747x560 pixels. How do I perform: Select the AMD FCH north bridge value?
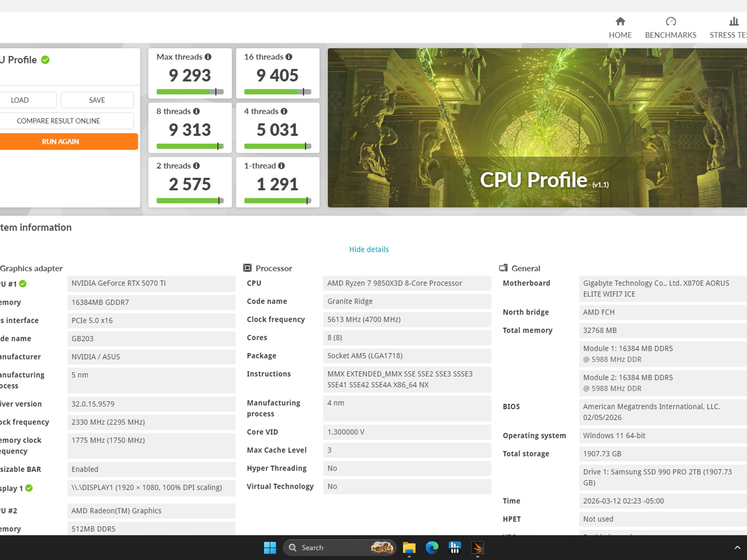(x=663, y=312)
